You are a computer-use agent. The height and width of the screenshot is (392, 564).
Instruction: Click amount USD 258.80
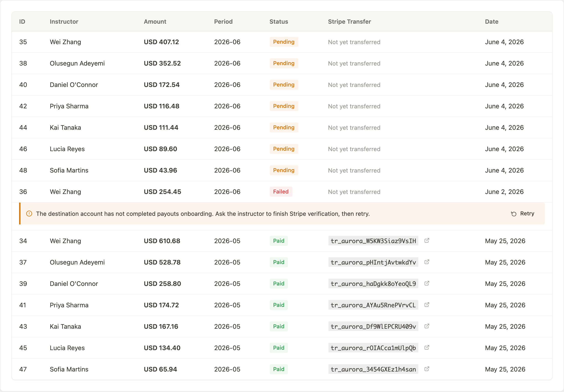(162, 283)
